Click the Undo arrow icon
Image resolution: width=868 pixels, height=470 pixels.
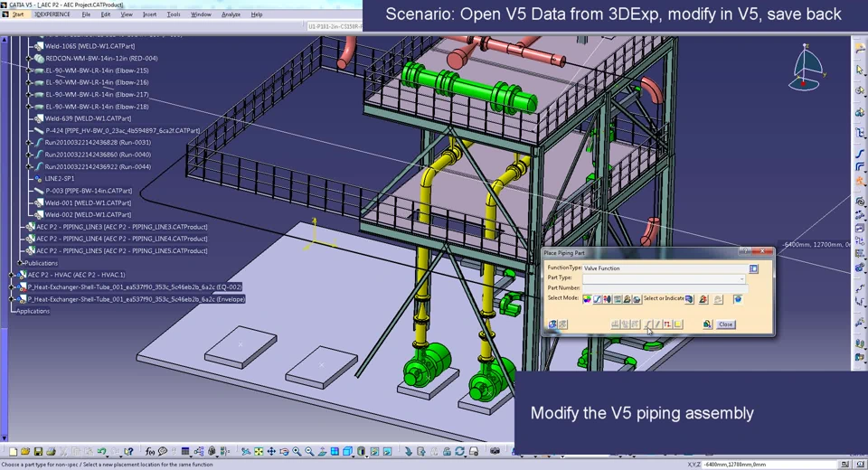click(102, 452)
